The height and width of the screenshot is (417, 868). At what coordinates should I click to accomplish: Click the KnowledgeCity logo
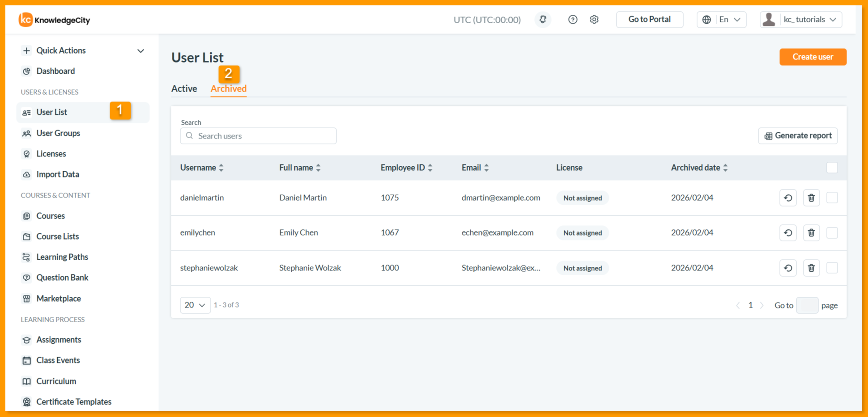54,20
